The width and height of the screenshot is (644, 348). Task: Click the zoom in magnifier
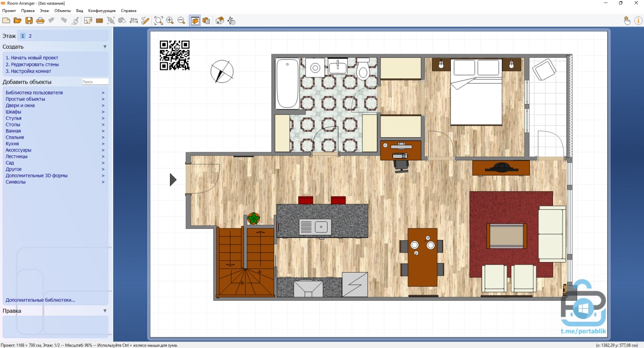click(170, 21)
